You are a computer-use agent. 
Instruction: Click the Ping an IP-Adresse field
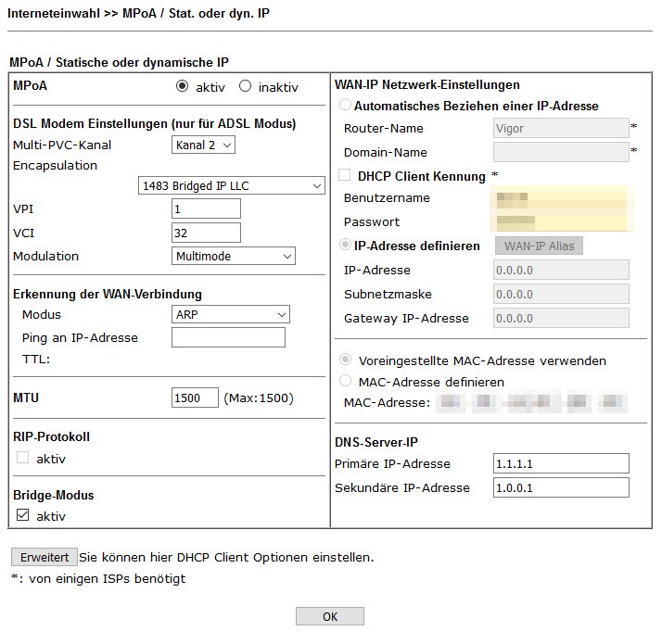tap(228, 337)
